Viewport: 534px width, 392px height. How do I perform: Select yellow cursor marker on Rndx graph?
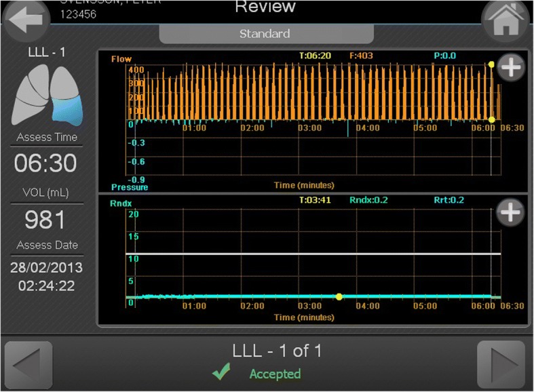(339, 296)
